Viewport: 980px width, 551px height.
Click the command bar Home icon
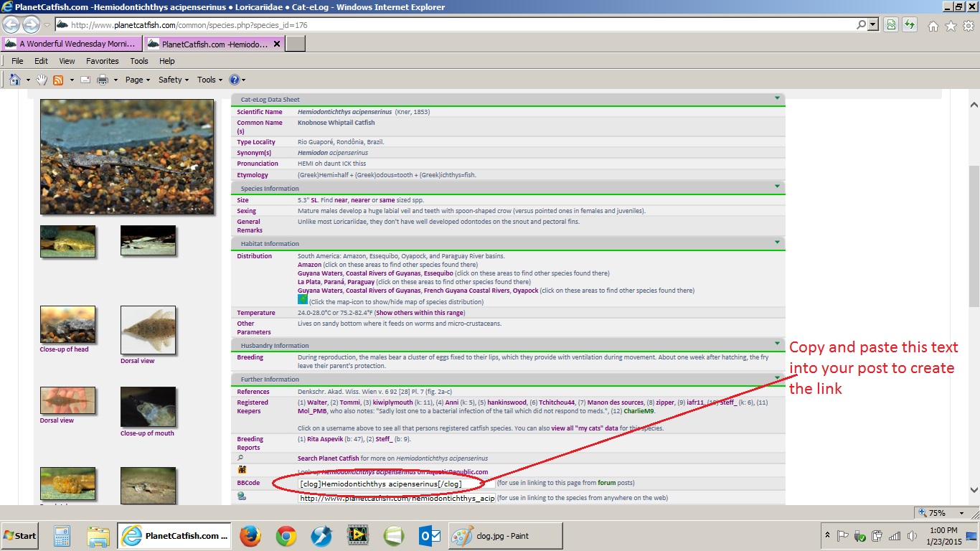coord(15,80)
